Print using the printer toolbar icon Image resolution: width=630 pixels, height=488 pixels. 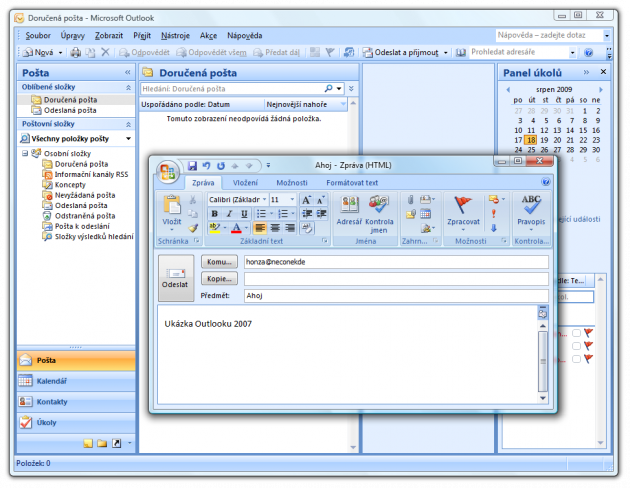coord(76,53)
